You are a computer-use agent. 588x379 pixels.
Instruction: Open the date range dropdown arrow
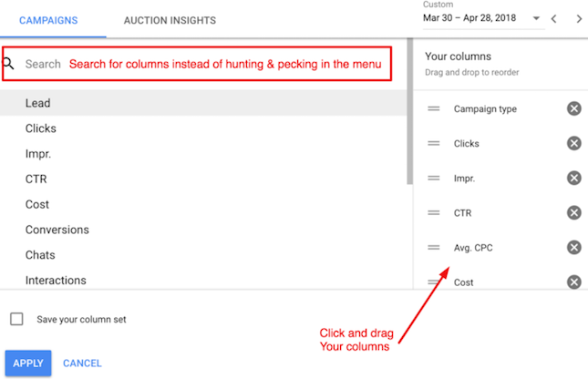(x=536, y=18)
